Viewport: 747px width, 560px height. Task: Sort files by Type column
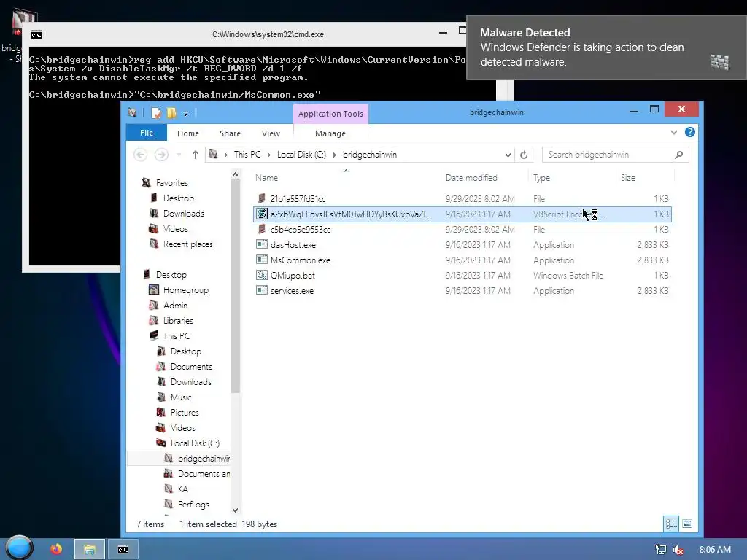pyautogui.click(x=541, y=178)
